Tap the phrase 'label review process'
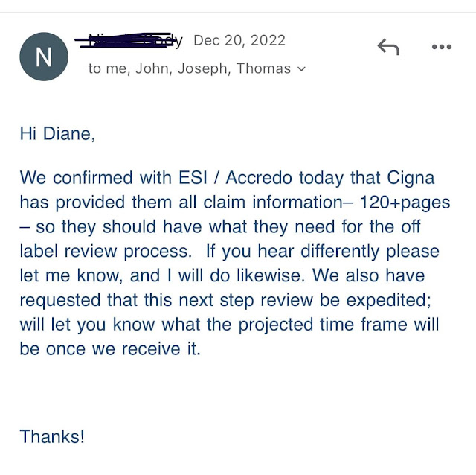Image resolution: width=476 pixels, height=475 pixels. [106, 252]
